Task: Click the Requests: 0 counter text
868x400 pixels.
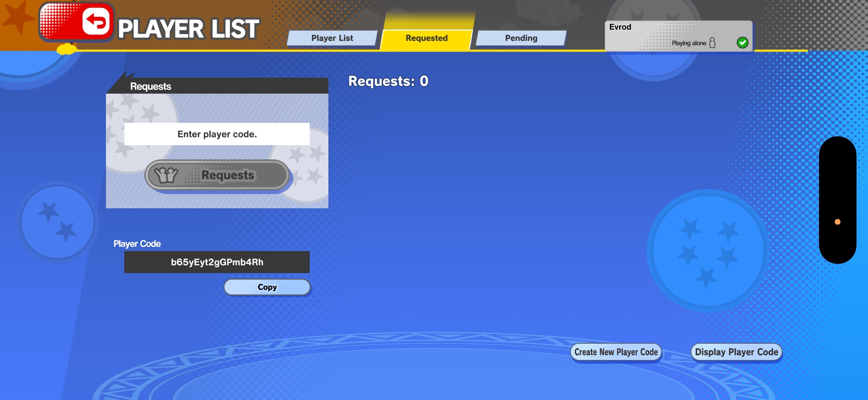Action: (x=388, y=81)
